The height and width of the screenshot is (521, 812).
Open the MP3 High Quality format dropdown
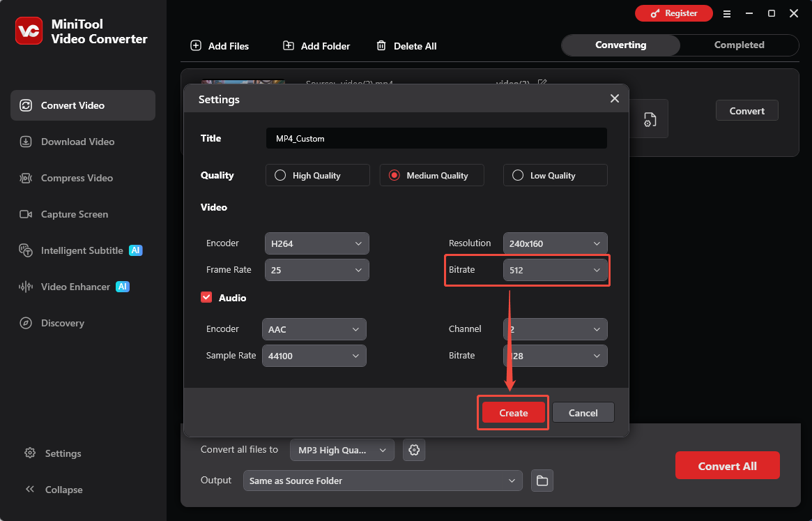click(x=342, y=450)
